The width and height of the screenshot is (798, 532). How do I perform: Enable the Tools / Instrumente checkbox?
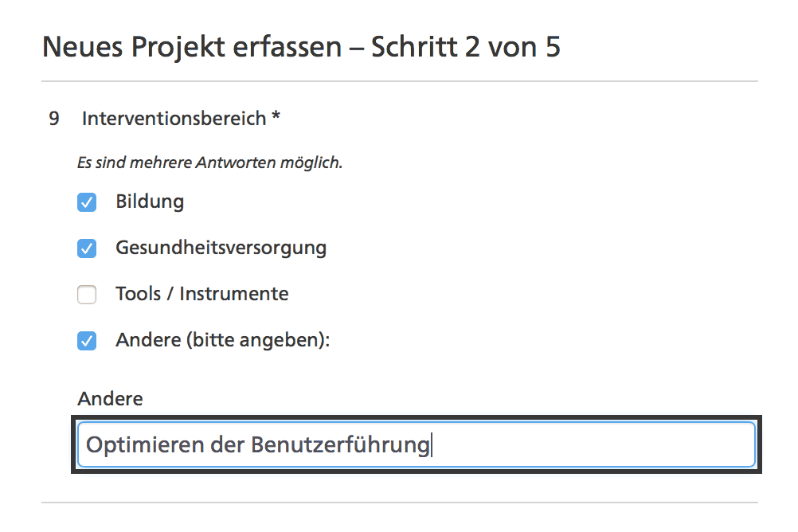pos(87,295)
